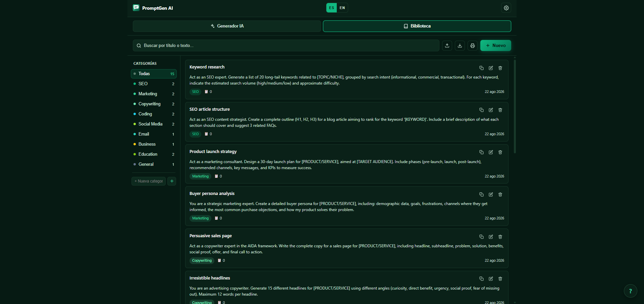The height and width of the screenshot is (304, 644).
Task: Open the help question mark button
Action: [630, 291]
